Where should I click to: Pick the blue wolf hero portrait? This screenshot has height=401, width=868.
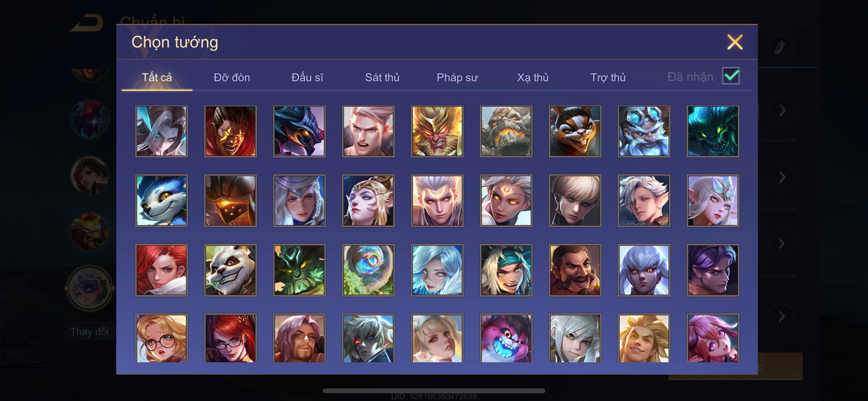[162, 200]
